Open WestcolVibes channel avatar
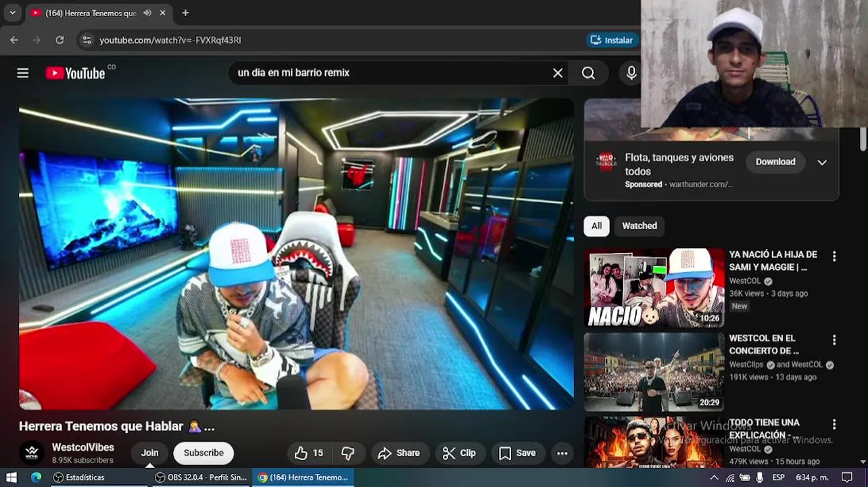The image size is (868, 487). [32, 453]
